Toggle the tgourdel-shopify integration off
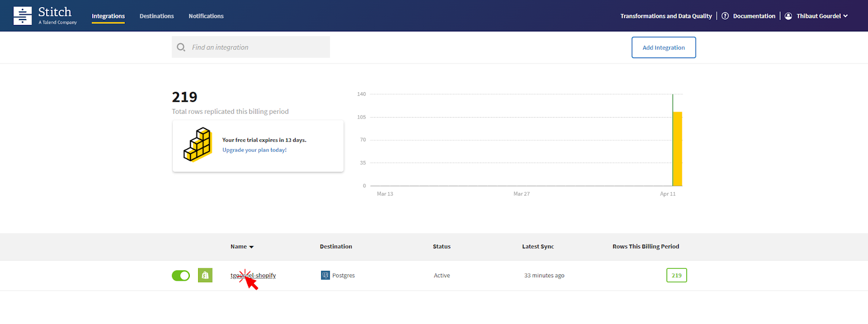The height and width of the screenshot is (324, 868). [x=181, y=276]
